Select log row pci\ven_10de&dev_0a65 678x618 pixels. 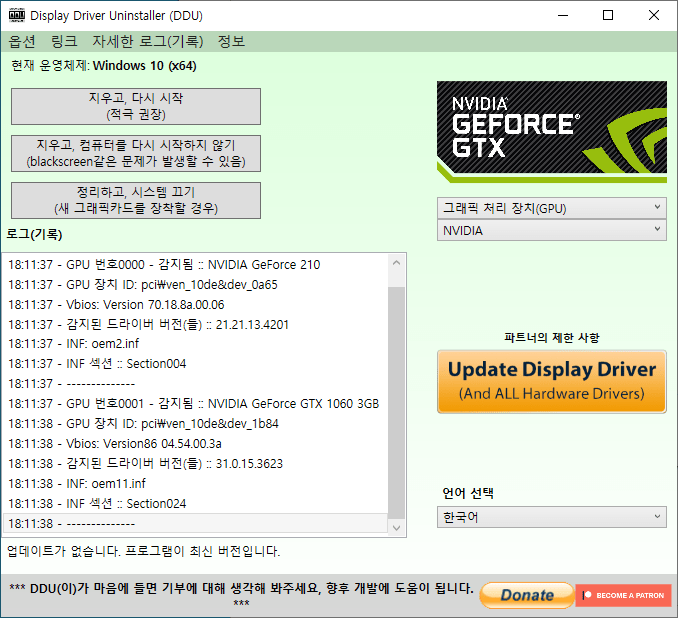point(195,285)
